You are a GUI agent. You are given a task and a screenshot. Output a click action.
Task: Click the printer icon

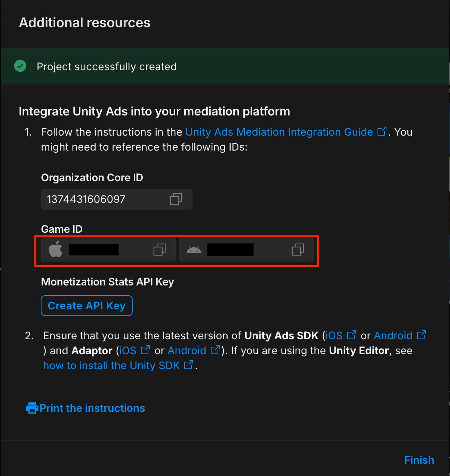32,408
